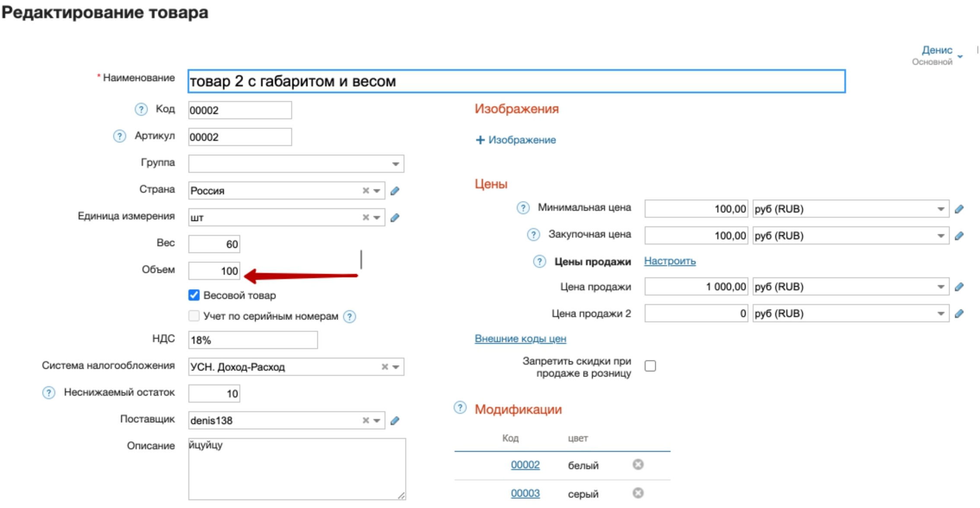This screenshot has height=508, width=980.
Task: Remove the белый modification with delete icon
Action: click(638, 464)
